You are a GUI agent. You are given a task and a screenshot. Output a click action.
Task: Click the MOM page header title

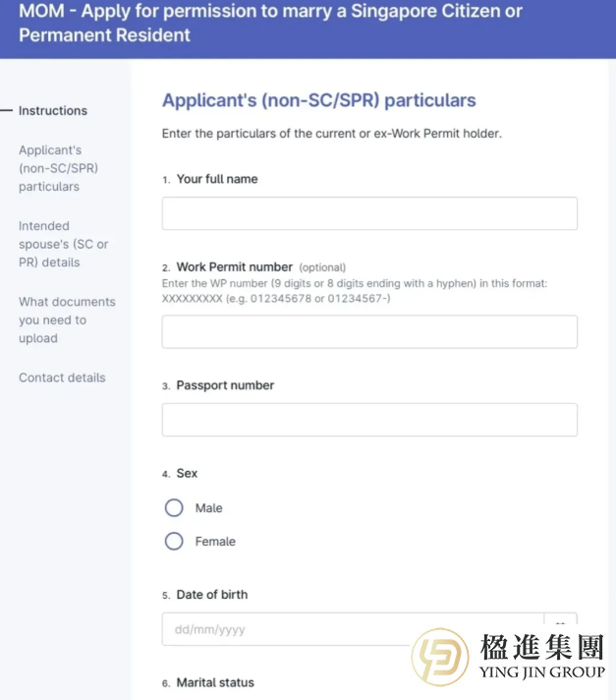[x=270, y=24]
